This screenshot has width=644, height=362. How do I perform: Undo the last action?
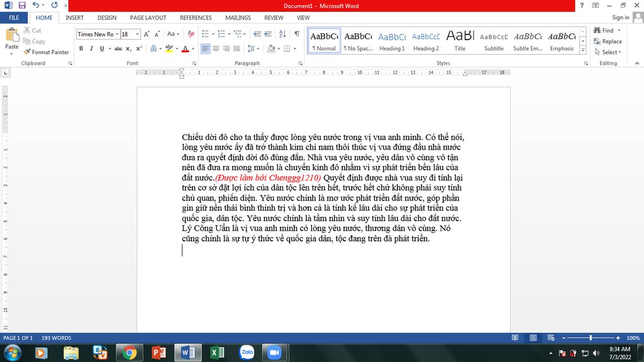[36, 5]
